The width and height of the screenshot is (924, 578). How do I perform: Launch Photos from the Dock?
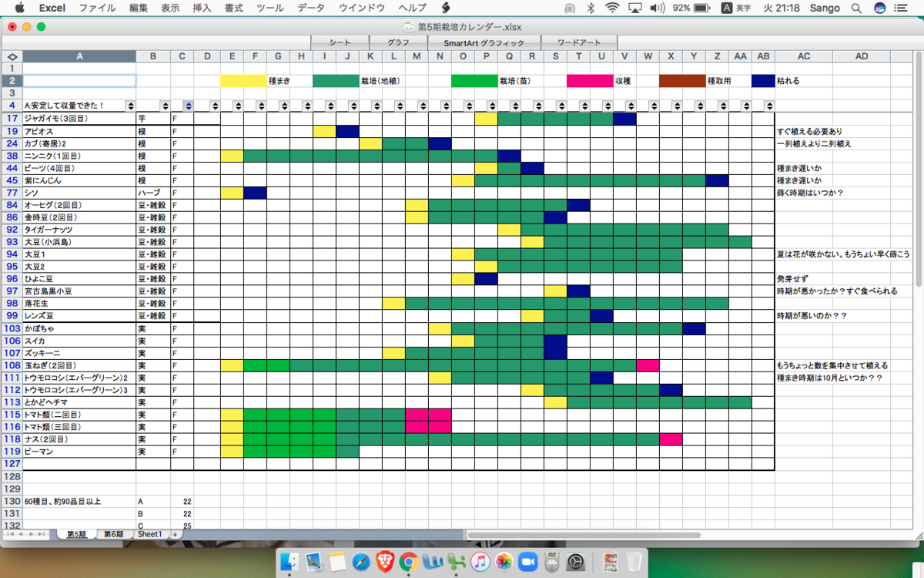point(504,561)
